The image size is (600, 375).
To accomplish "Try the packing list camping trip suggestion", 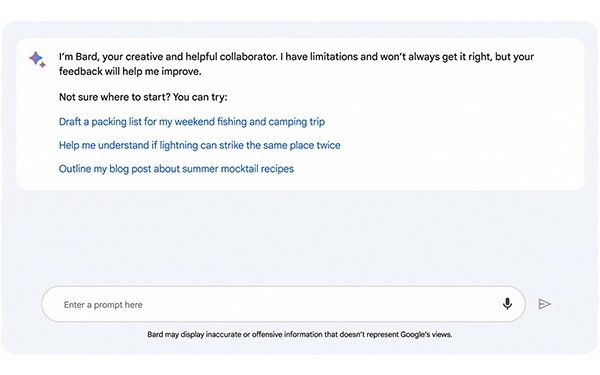I will coord(192,122).
